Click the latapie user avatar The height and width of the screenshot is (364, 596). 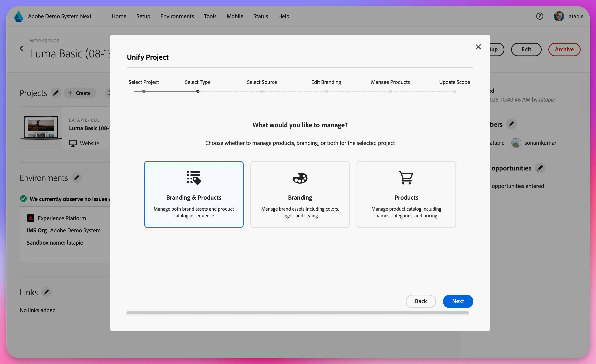(559, 16)
